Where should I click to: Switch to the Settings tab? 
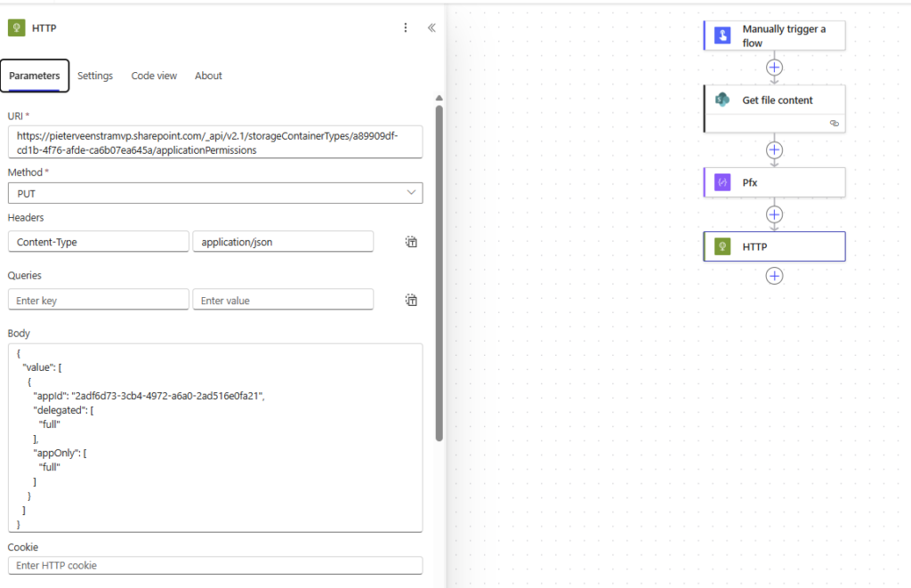click(x=95, y=76)
